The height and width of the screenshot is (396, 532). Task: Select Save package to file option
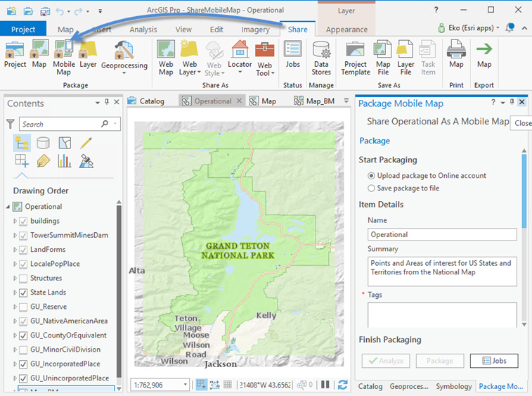371,188
